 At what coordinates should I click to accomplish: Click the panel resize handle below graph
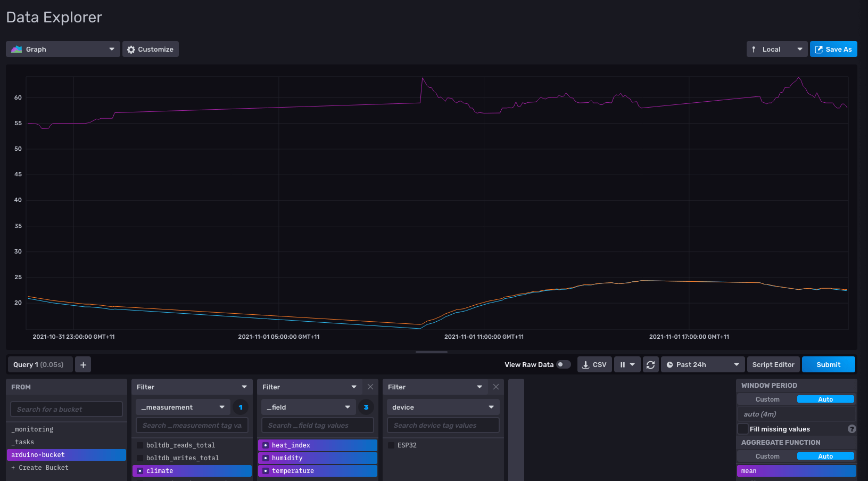tap(432, 352)
